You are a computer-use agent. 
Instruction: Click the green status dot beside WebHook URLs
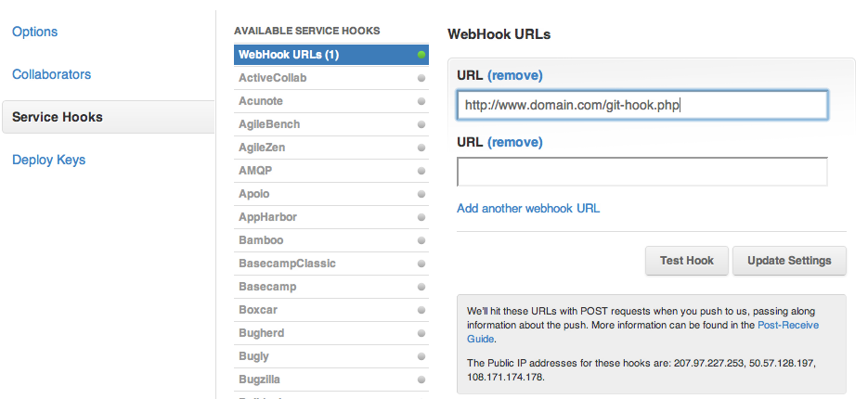coord(421,55)
